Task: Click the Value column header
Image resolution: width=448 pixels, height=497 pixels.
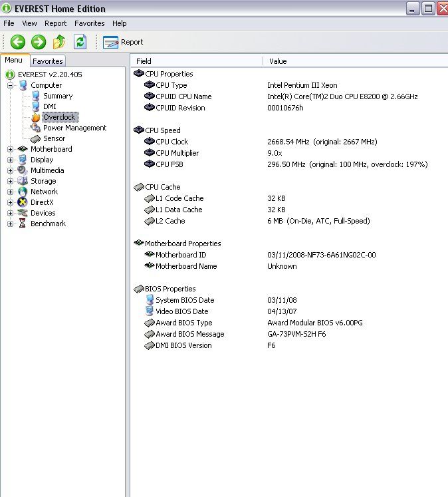Action: pos(278,61)
